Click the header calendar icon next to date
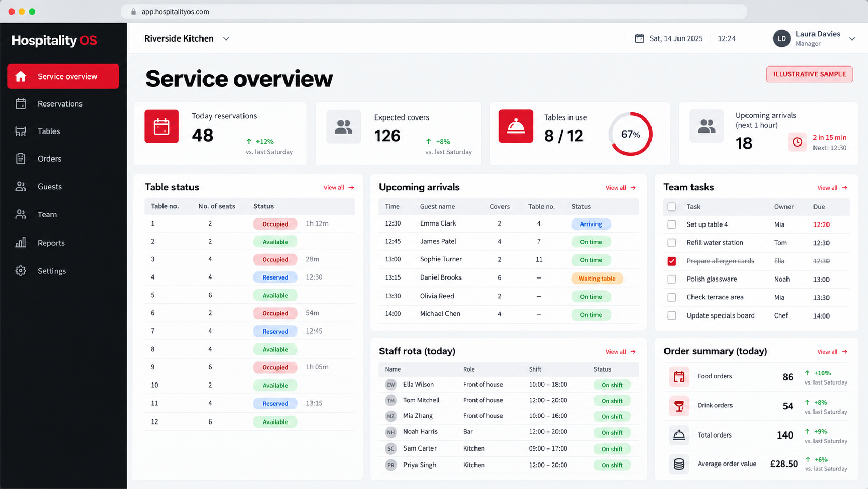Viewport: 868px width, 489px height. [x=640, y=38]
